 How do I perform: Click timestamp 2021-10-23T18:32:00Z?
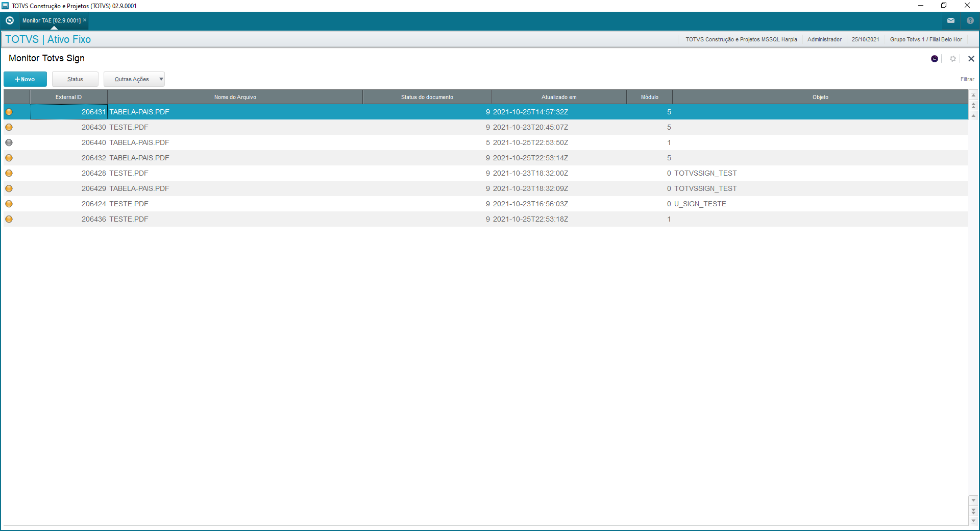tap(530, 173)
